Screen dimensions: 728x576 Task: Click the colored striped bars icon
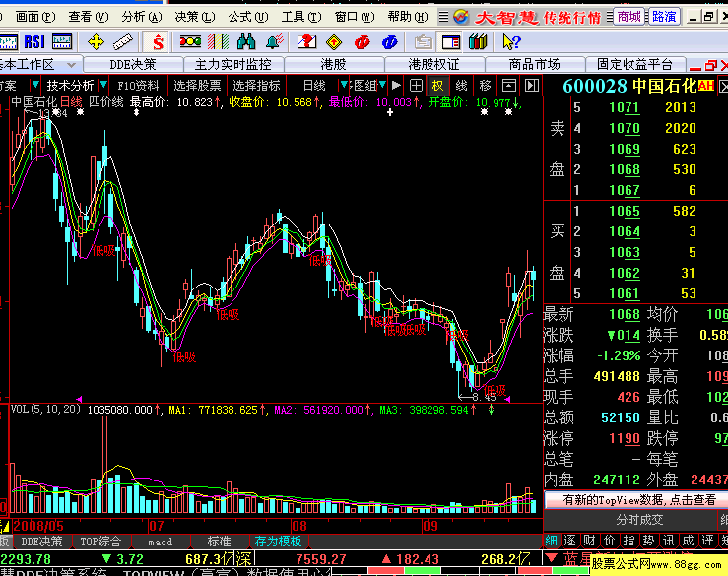click(x=219, y=42)
